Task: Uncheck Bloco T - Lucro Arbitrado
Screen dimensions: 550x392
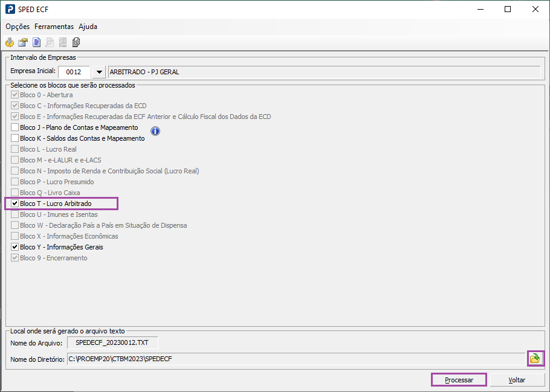Action: click(x=15, y=204)
